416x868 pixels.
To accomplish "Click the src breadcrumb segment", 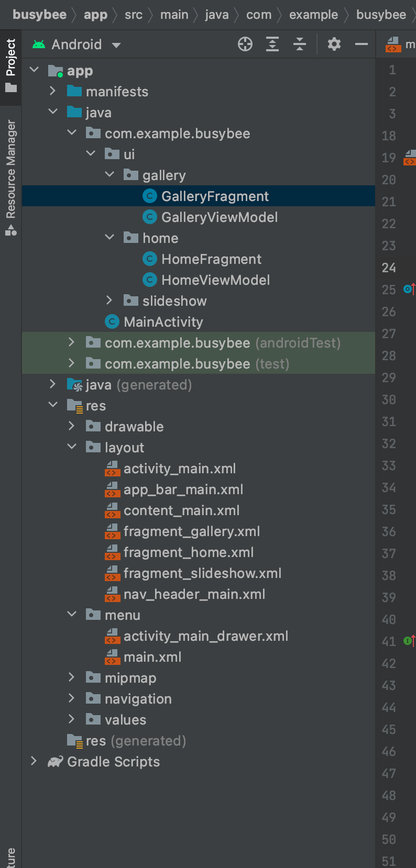I will point(134,15).
